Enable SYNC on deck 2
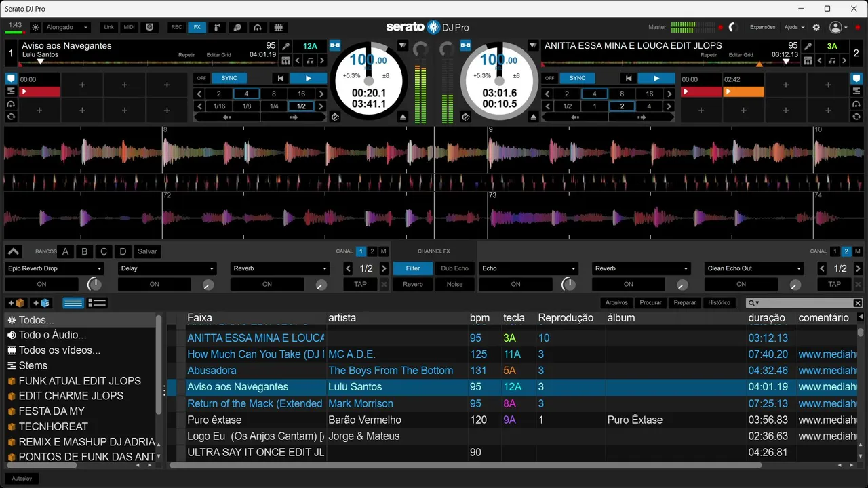The image size is (868, 488). pyautogui.click(x=577, y=78)
